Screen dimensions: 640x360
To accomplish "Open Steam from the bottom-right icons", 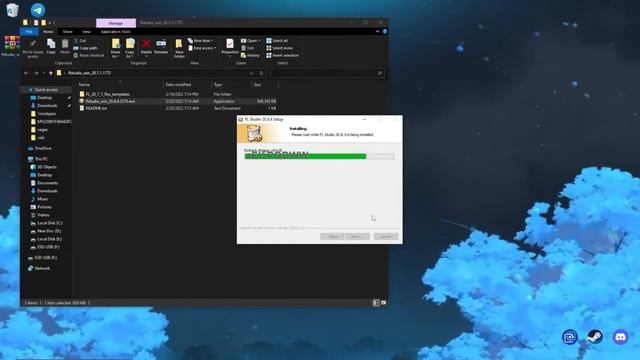I will (595, 337).
